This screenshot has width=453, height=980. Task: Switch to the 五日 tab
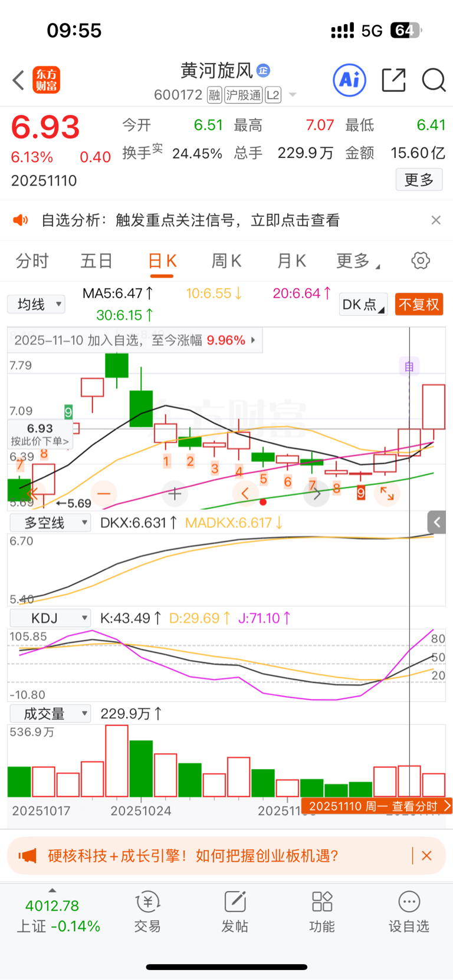pos(97,261)
